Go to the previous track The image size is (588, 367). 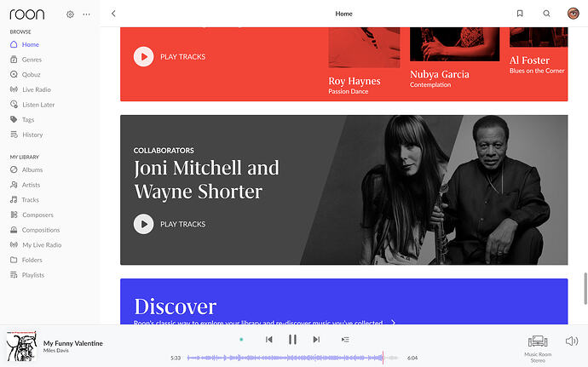[269, 339]
